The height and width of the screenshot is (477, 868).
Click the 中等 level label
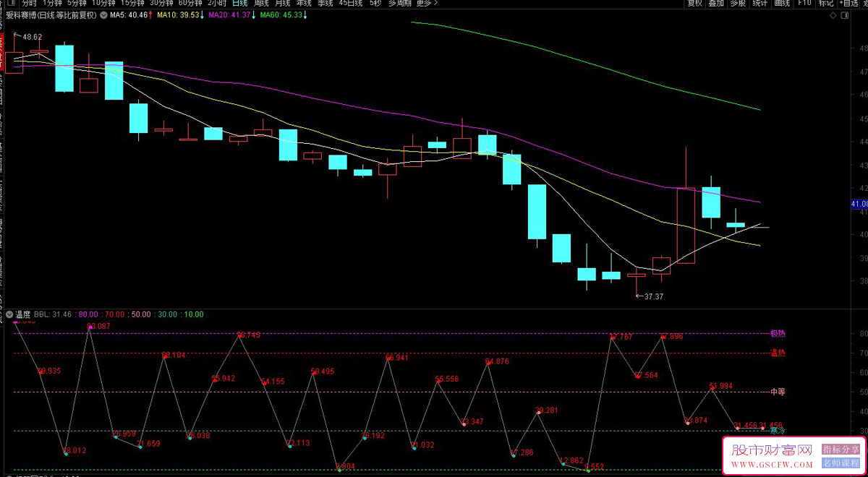(778, 392)
